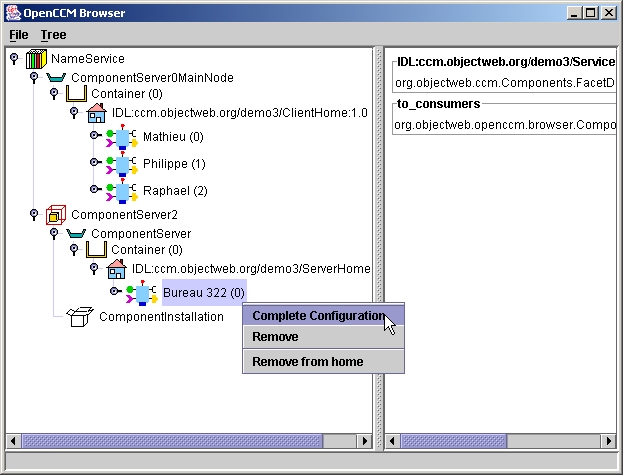The width and height of the screenshot is (623, 475).
Task: Choose Remove from home in context menu
Action: [x=323, y=362]
